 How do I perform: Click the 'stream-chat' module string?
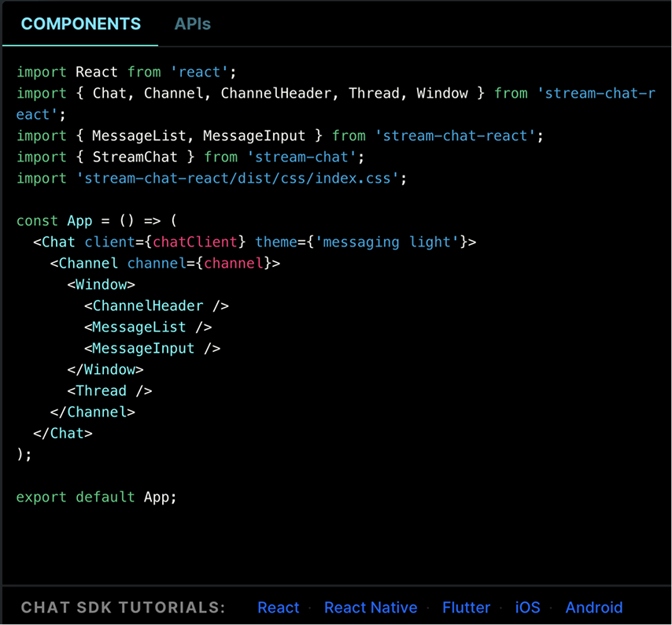[x=301, y=157]
